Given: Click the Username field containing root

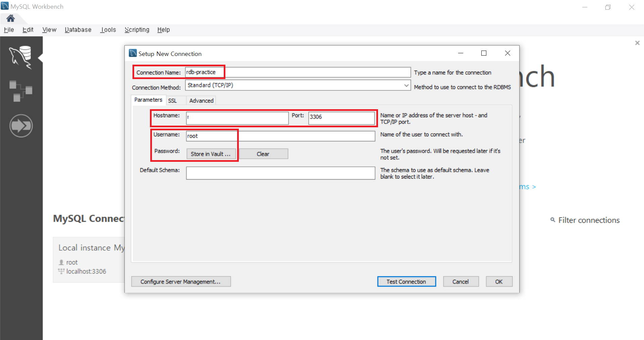Looking at the screenshot, I should [x=280, y=136].
